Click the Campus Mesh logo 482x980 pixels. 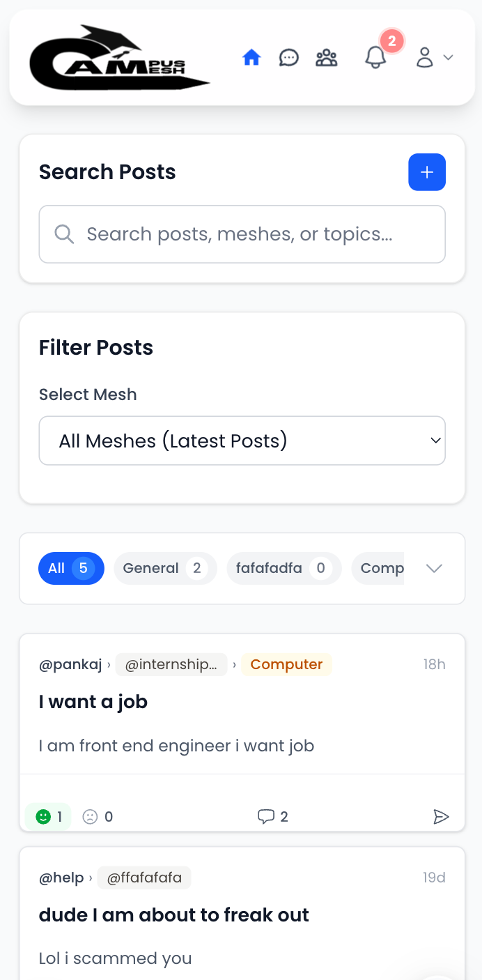(x=118, y=58)
